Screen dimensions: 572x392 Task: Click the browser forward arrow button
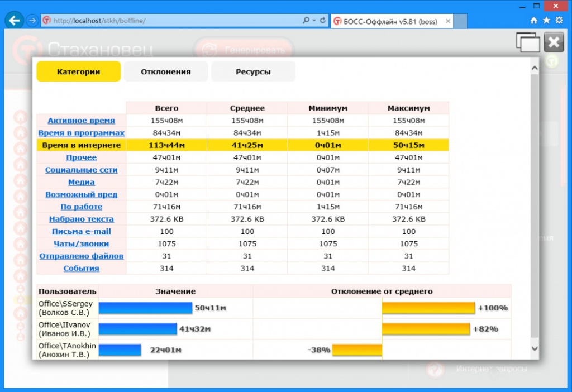pos(32,21)
